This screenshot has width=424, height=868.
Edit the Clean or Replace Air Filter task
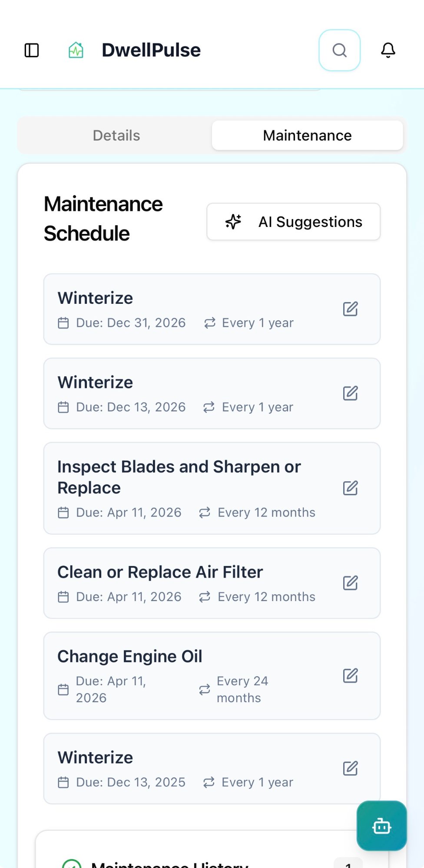[x=350, y=583]
